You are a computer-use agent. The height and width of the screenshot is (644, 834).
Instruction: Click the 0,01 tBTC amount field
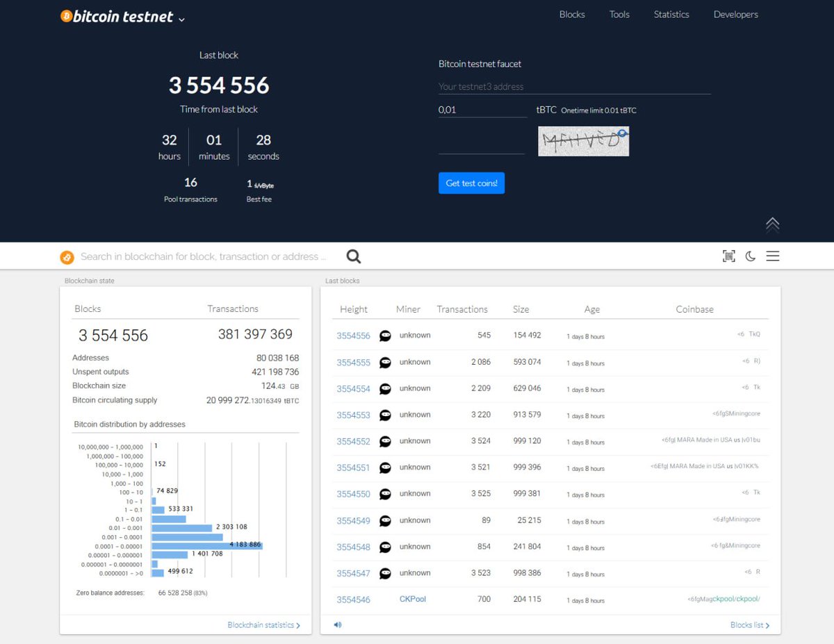point(483,110)
